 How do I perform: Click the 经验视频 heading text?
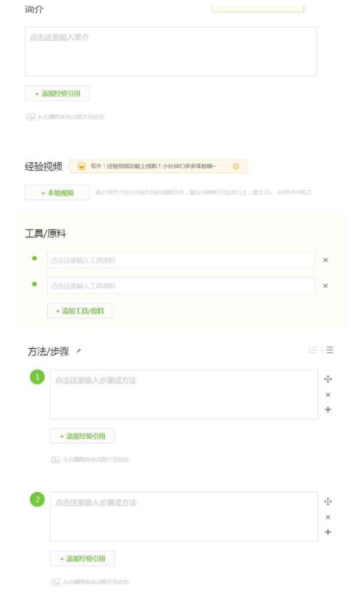[x=44, y=166]
